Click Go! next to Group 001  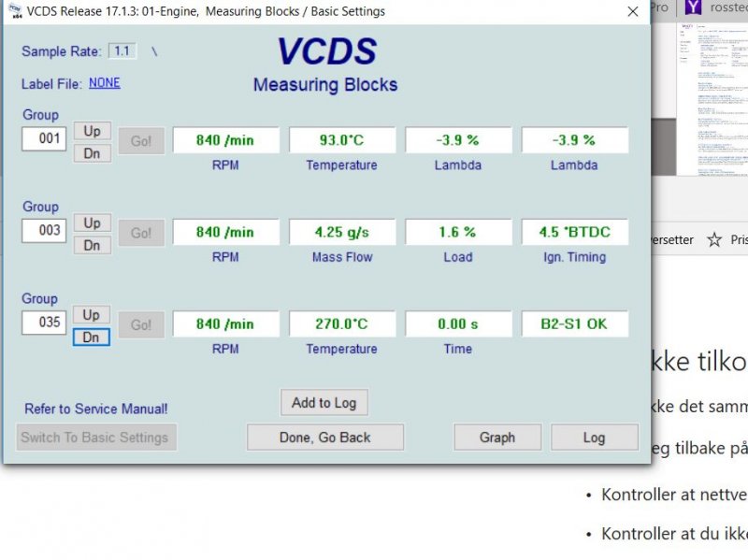(x=140, y=140)
